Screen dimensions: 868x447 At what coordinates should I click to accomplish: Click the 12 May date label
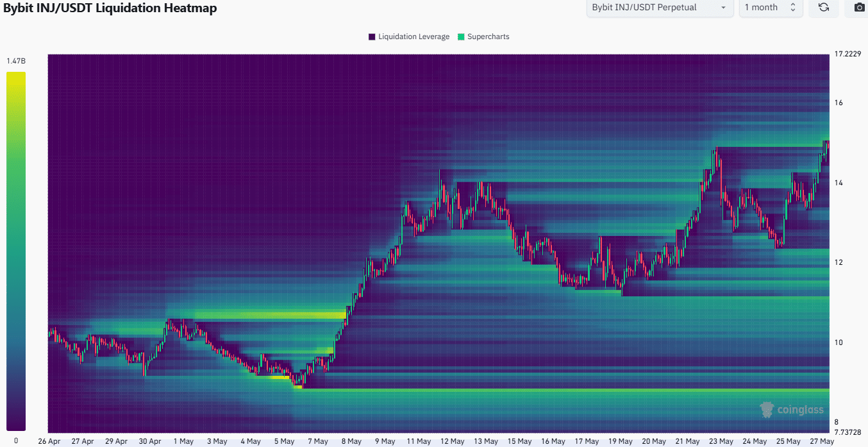pos(453,441)
